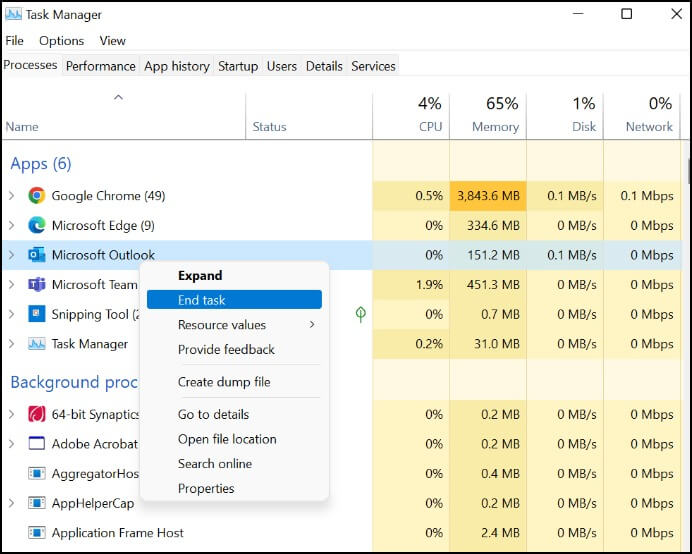Click the Application Frame Host icon

(x=37, y=532)
